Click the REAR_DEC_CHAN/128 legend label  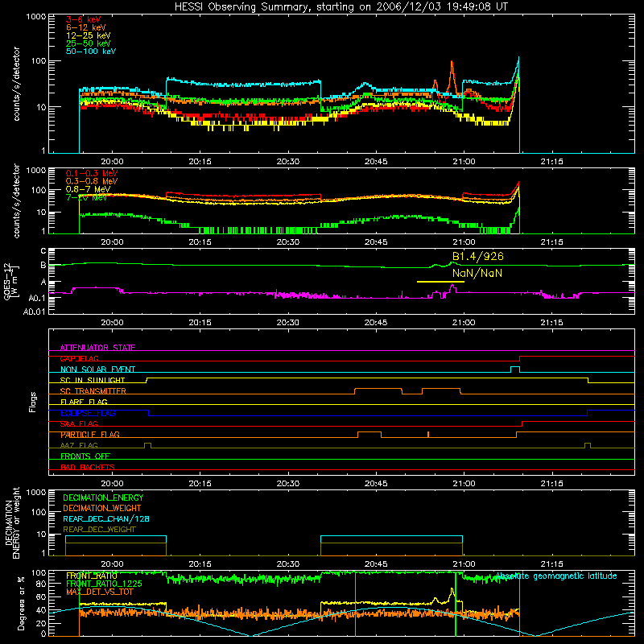106,519
